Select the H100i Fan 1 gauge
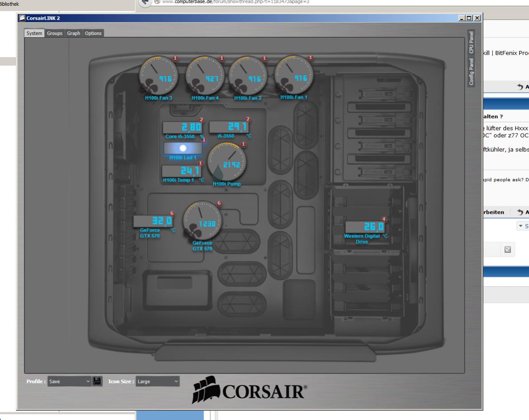This screenshot has height=420, width=529. (294, 75)
